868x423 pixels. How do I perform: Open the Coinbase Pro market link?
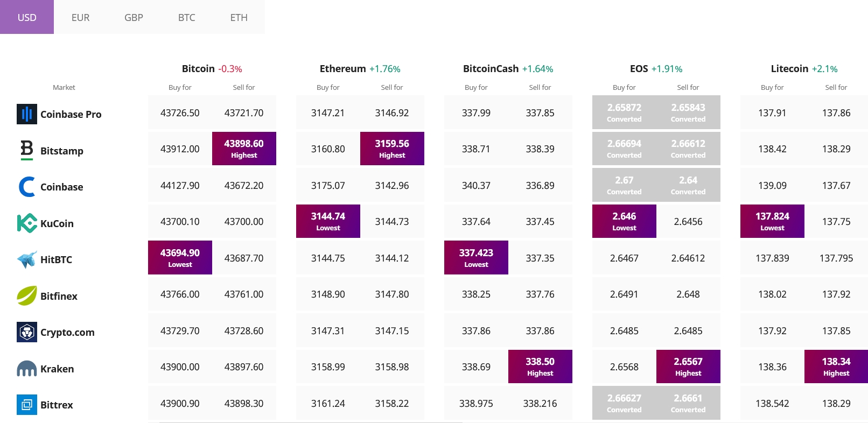(x=71, y=114)
